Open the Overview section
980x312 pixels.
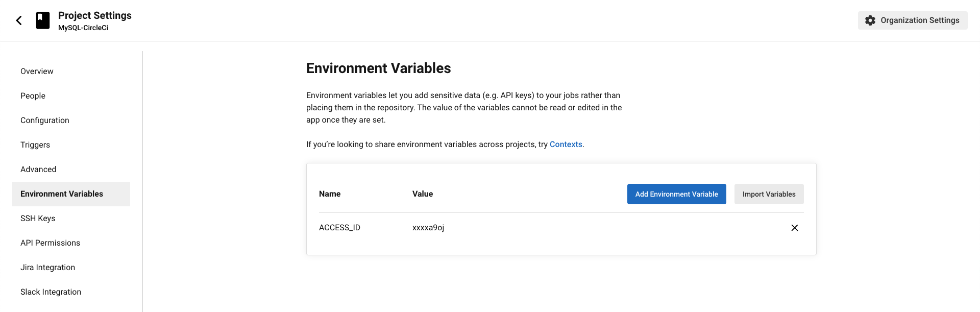point(37,71)
